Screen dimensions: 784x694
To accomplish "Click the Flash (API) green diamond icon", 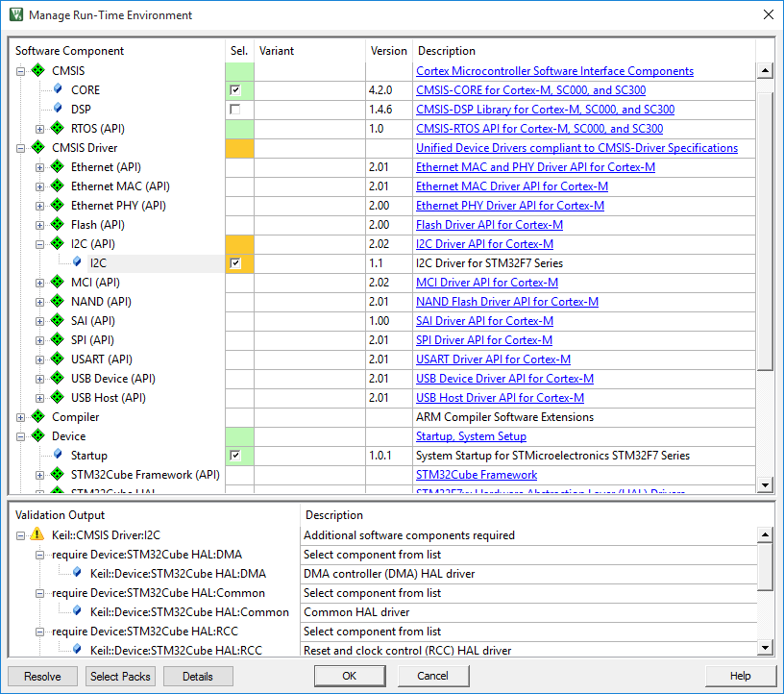I will point(58,225).
